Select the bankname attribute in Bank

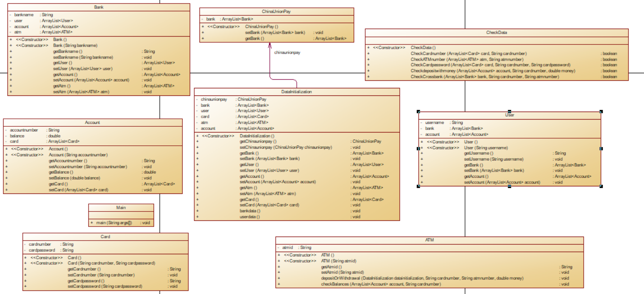pos(24,15)
